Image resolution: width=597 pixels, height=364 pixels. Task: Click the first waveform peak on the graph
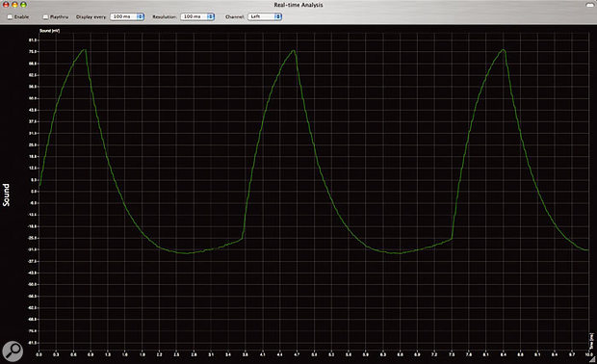click(85, 50)
